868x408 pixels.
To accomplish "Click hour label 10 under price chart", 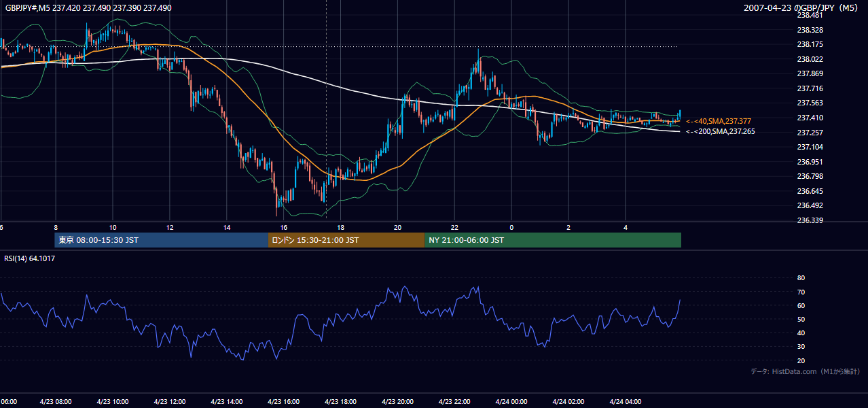I will pyautogui.click(x=113, y=227).
